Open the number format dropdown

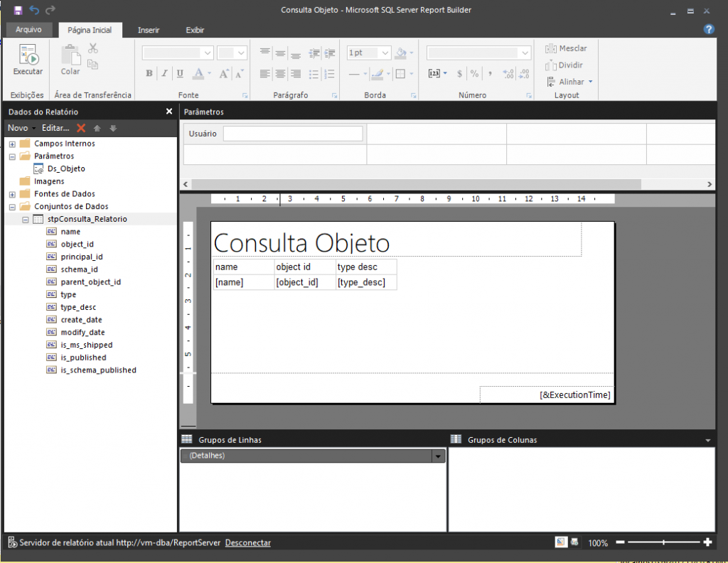[525, 53]
